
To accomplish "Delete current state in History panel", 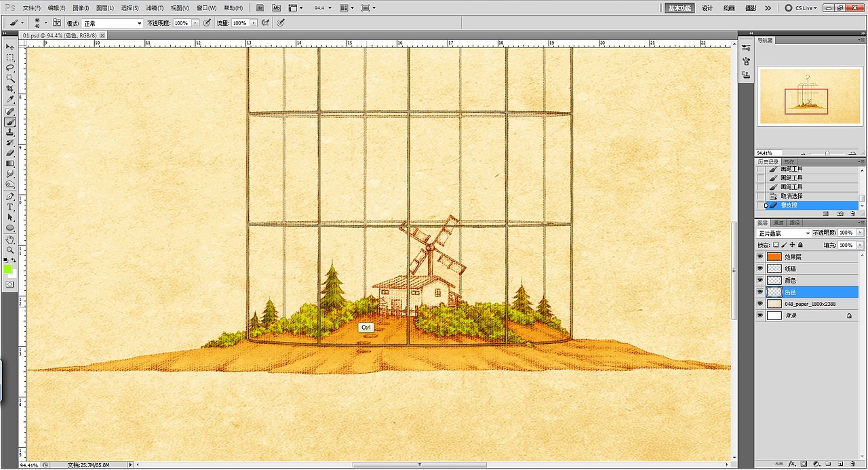I will point(854,214).
